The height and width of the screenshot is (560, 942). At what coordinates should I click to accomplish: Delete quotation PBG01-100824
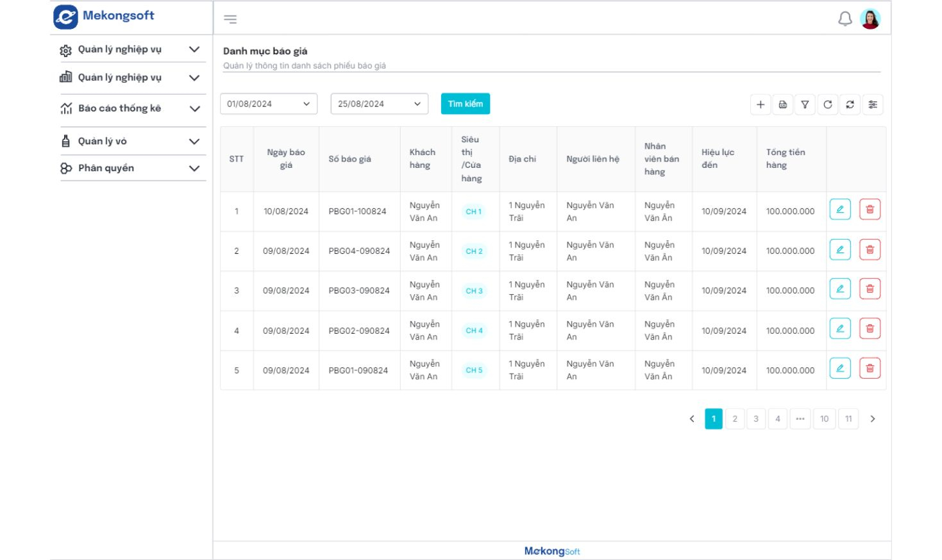click(x=870, y=210)
